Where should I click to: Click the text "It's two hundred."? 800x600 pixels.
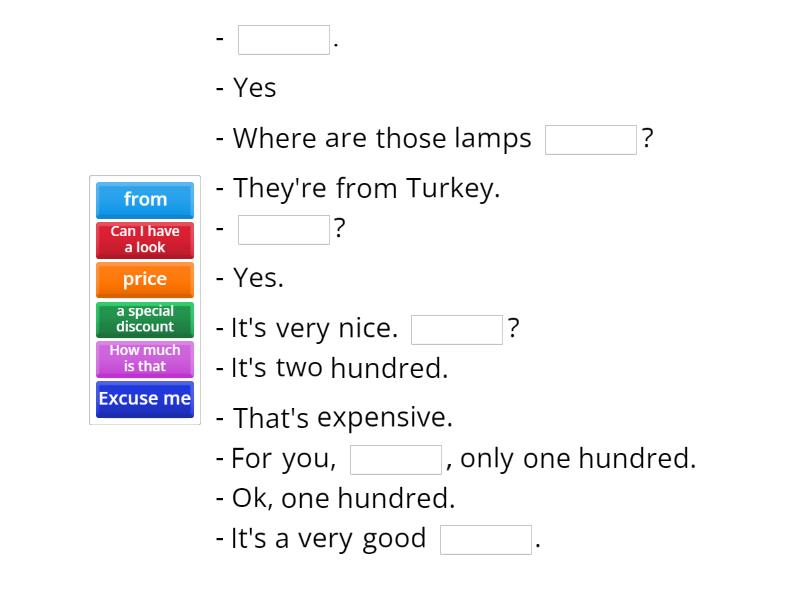[333, 368]
